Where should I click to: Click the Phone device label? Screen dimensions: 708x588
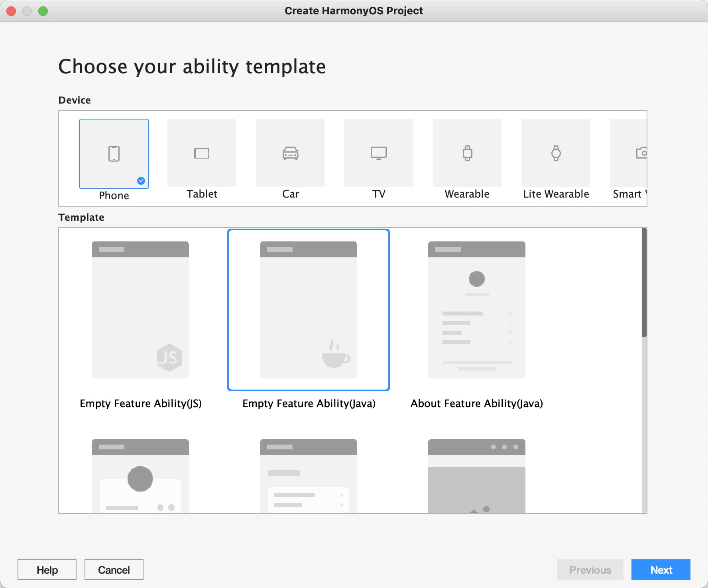click(x=114, y=196)
